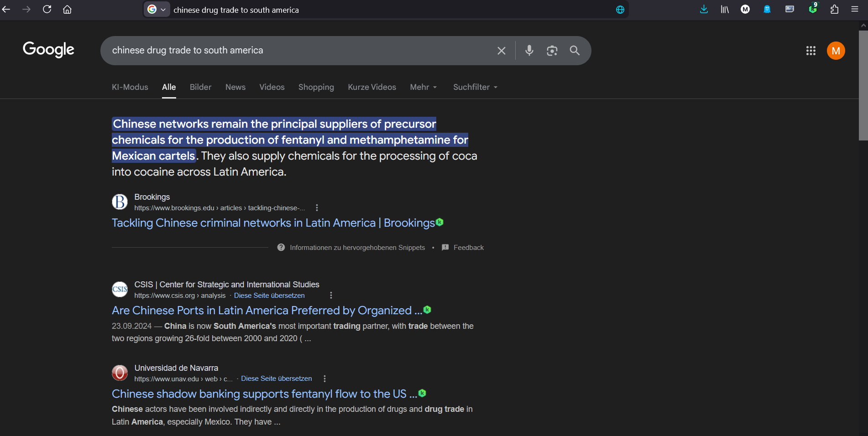Go back using the browser back arrow

pyautogui.click(x=6, y=10)
